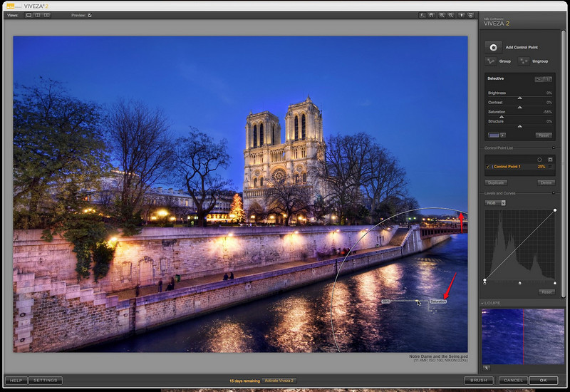Click the curve's bottom-left endpoint

point(485,280)
